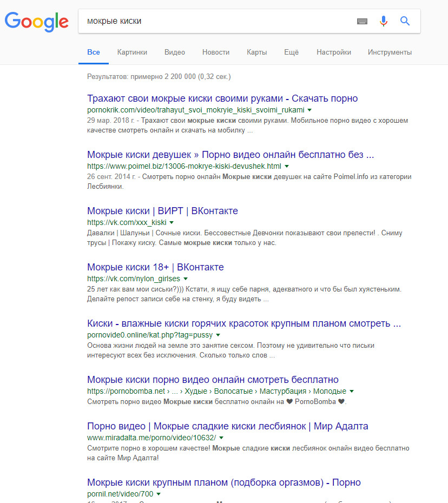Open the dropdown next to the vk.com/nylon_girlses URL
Image resolution: width=448 pixels, height=503 pixels.
(x=186, y=279)
